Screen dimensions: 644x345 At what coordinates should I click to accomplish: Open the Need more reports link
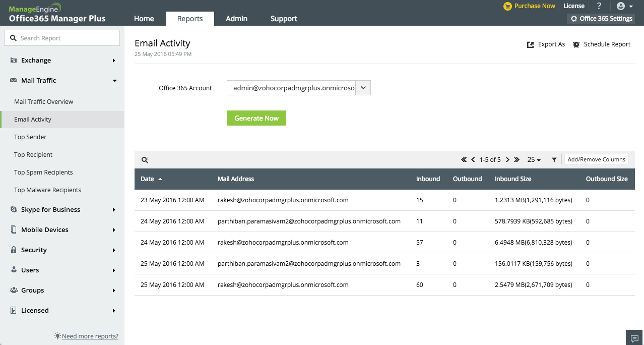coord(90,336)
